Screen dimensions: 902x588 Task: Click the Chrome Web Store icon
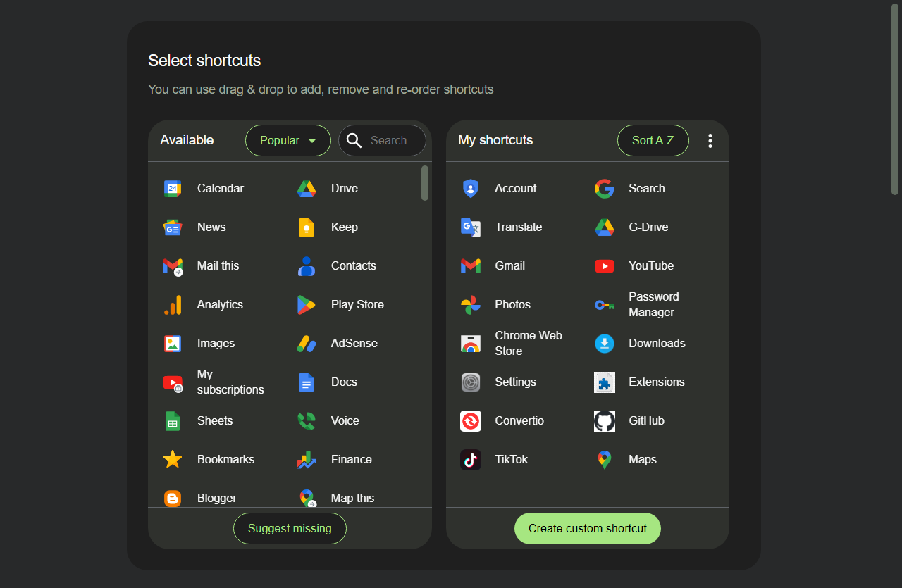point(470,343)
